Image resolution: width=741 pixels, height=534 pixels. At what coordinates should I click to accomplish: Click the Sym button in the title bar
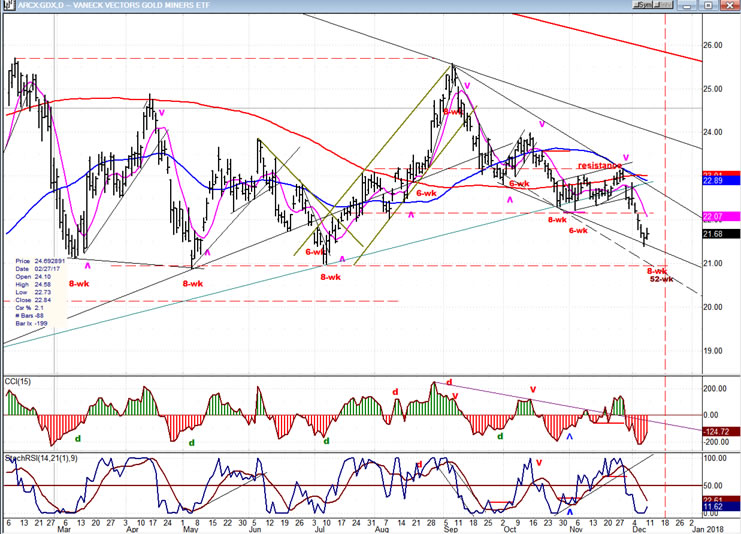tap(643, 5)
